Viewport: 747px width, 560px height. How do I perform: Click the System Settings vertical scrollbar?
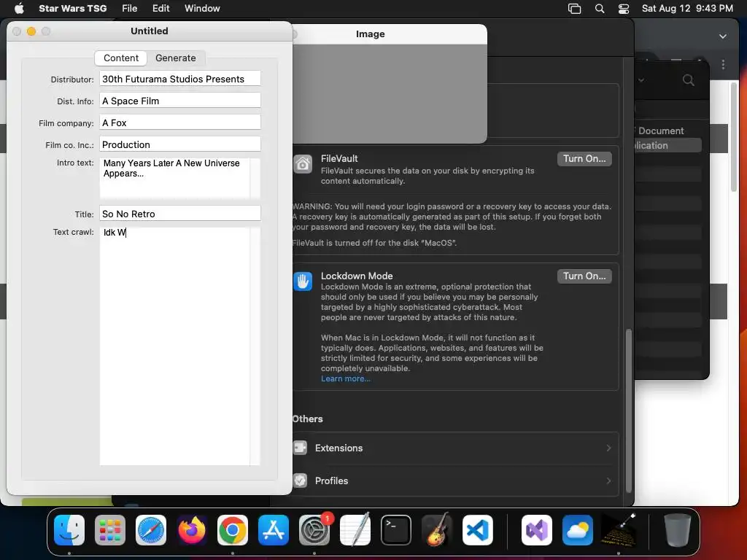[x=628, y=411]
